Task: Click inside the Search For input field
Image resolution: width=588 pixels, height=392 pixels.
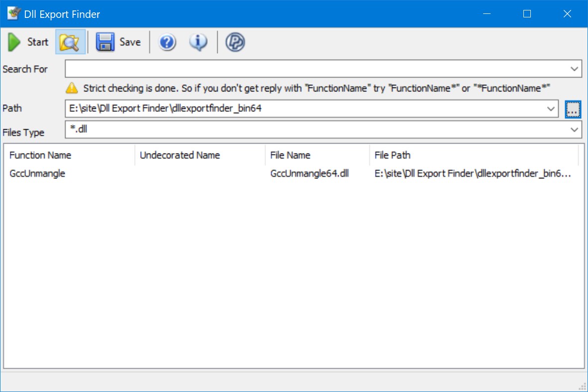Action: click(298, 69)
